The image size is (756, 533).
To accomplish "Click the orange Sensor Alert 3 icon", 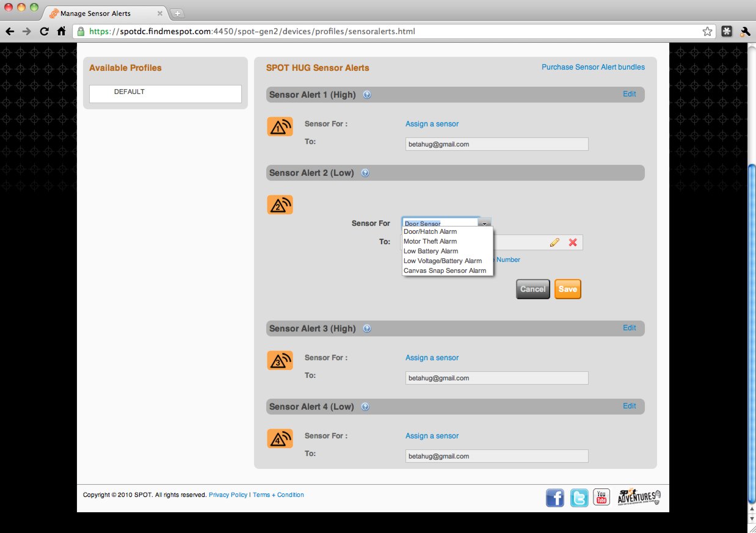I will [x=280, y=360].
